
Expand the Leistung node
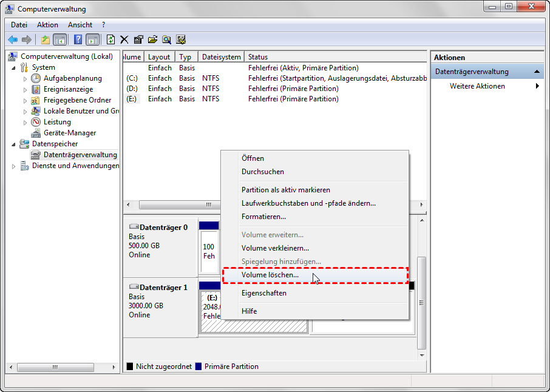click(25, 122)
